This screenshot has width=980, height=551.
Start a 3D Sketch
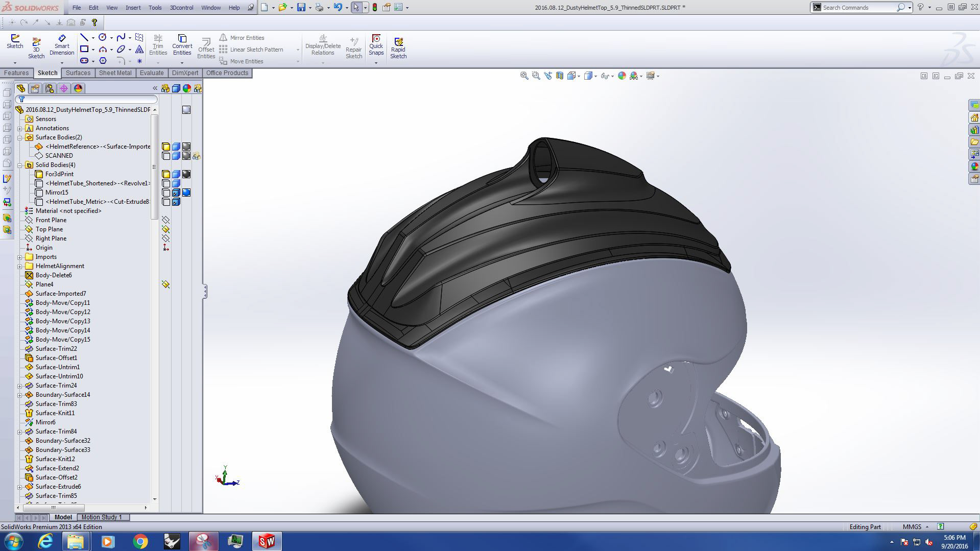[36, 48]
